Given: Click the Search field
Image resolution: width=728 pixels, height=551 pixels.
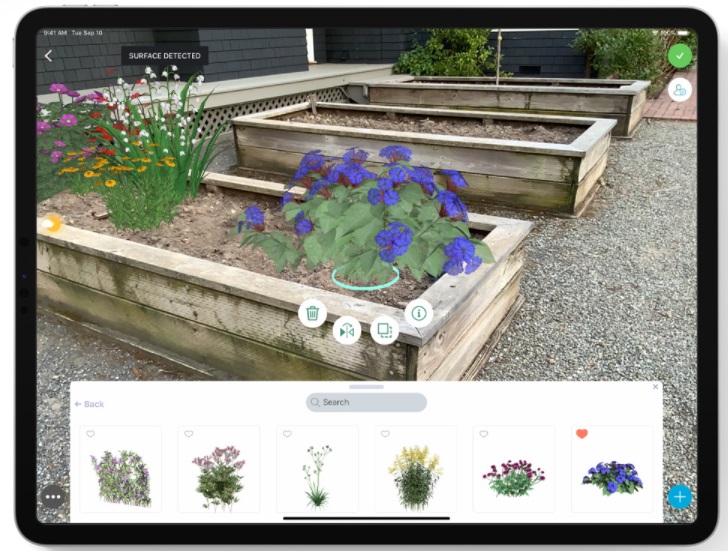Looking at the screenshot, I should click(366, 402).
